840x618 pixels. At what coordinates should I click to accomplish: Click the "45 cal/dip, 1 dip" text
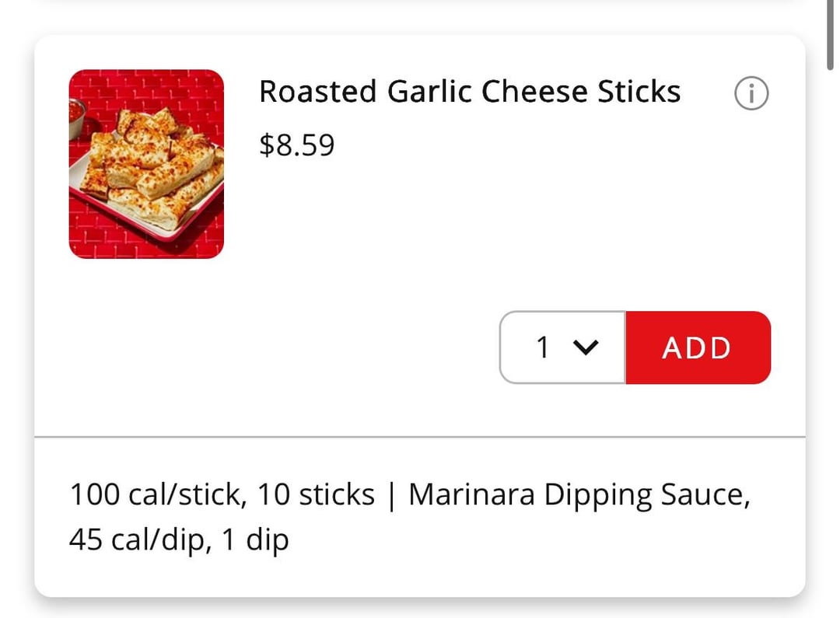tap(178, 539)
